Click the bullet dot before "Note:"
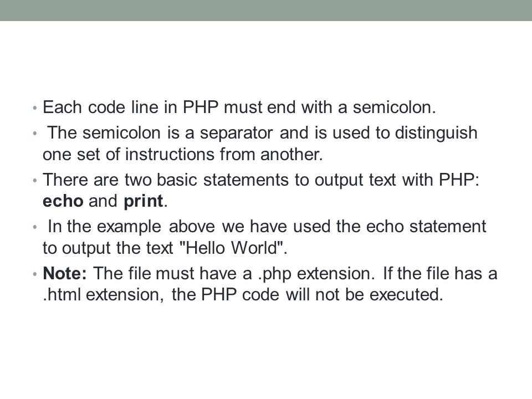This screenshot has height=399, width=532. (34, 274)
